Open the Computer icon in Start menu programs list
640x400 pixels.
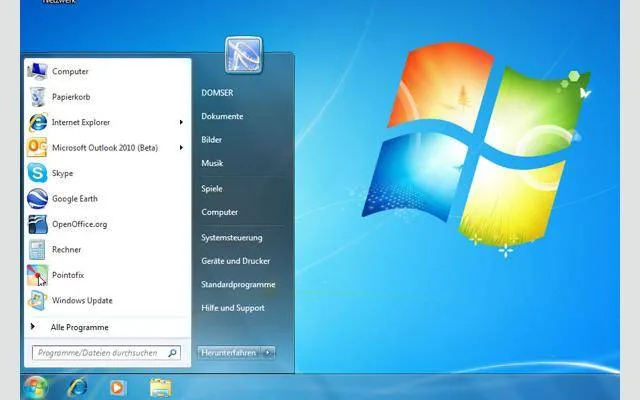[x=37, y=71]
